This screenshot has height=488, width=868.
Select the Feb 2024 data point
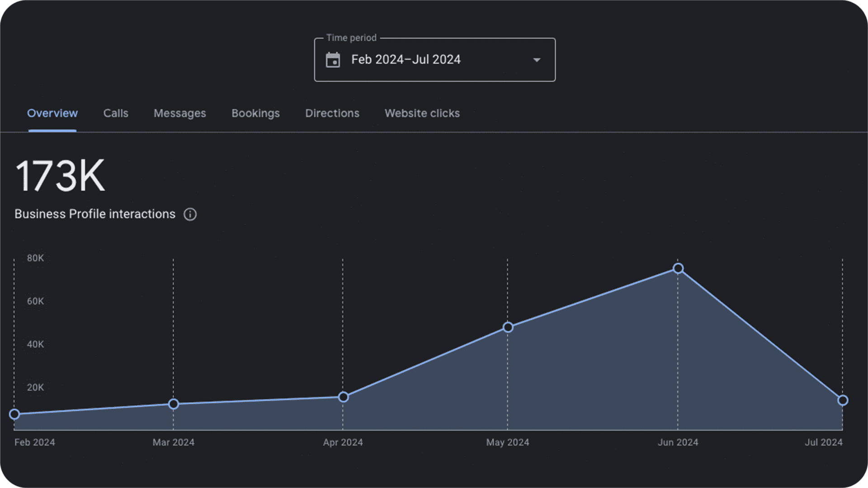tap(14, 414)
